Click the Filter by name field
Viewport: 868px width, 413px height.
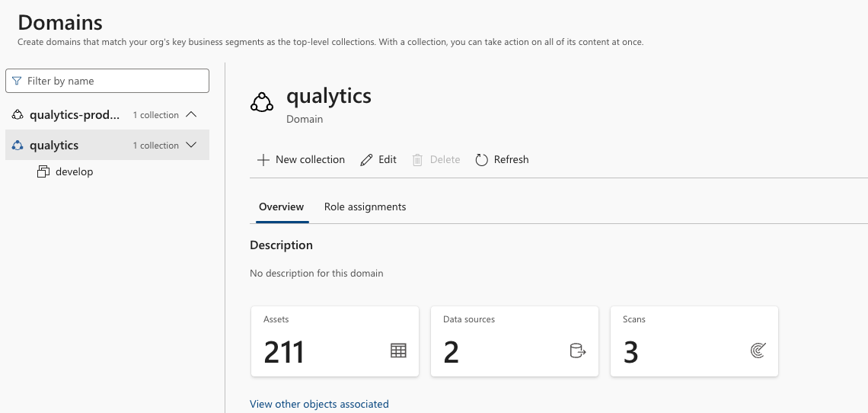tap(114, 81)
